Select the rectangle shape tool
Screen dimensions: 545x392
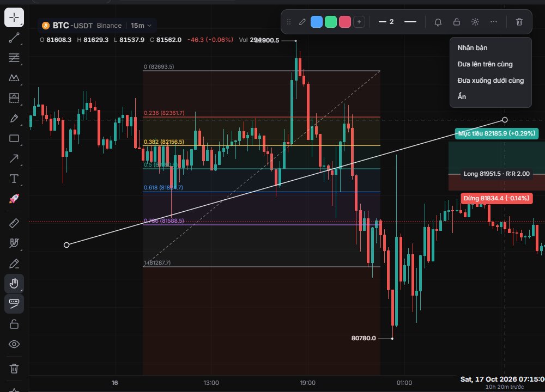click(14, 138)
